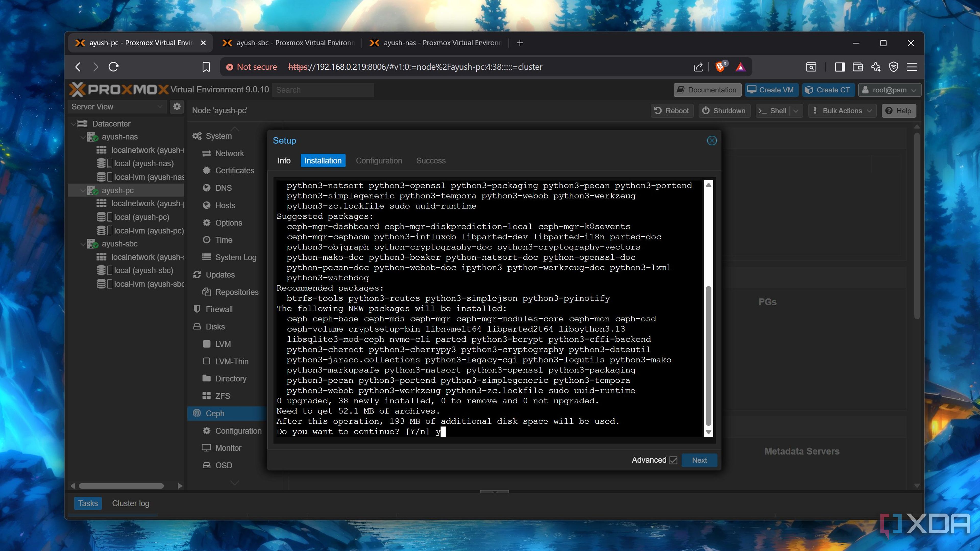
Task: Close the Setup dialog with X icon
Action: point(712,140)
